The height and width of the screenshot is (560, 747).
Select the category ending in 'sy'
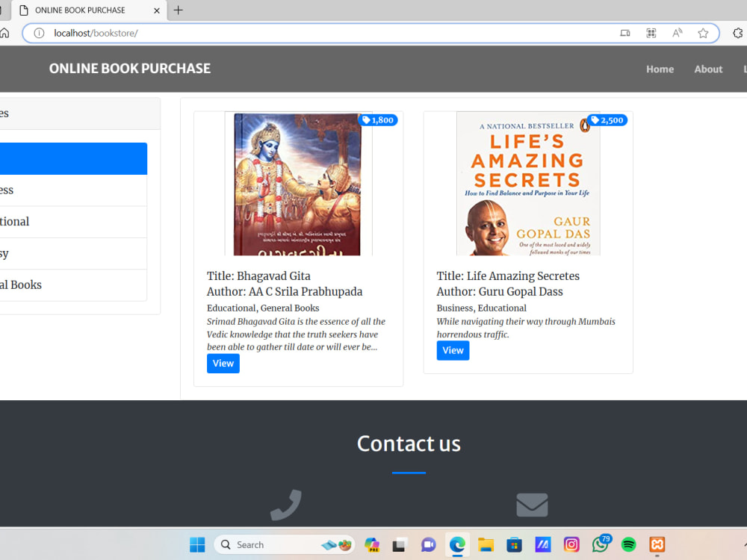coord(73,253)
